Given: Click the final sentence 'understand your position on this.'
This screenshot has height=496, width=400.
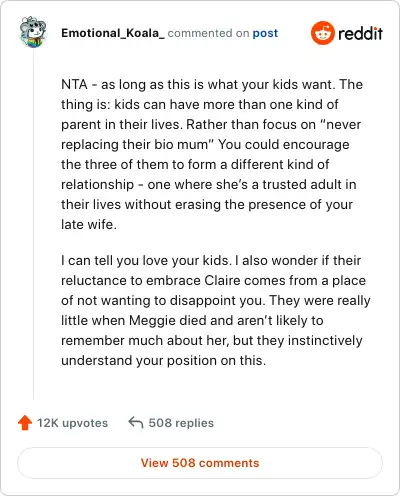Looking at the screenshot, I should coord(164,361).
